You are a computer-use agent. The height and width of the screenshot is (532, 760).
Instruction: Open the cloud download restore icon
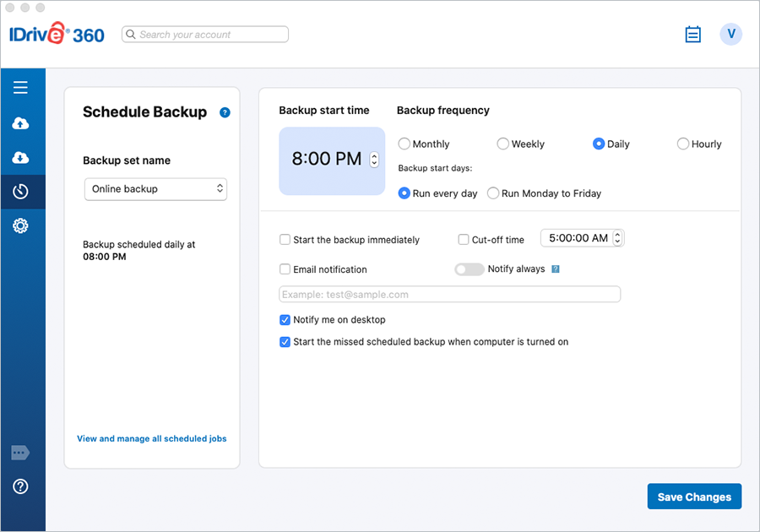coord(21,158)
